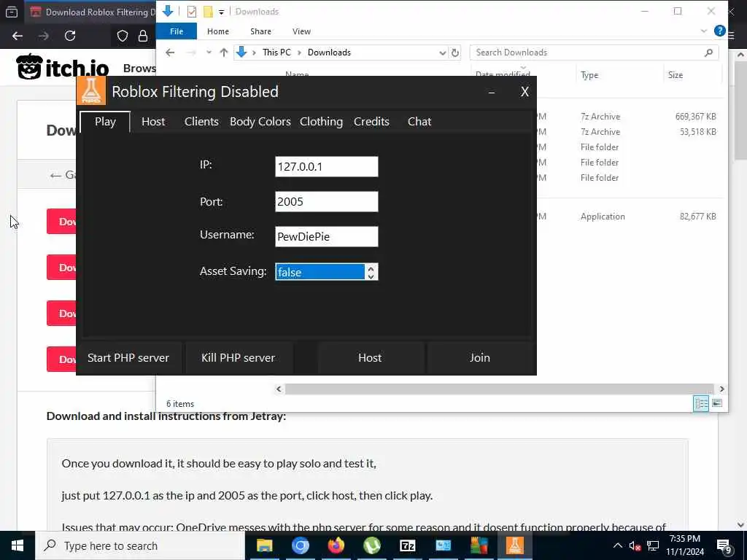Switch to Explorer details view icon
The image size is (747, 560).
[x=701, y=403]
